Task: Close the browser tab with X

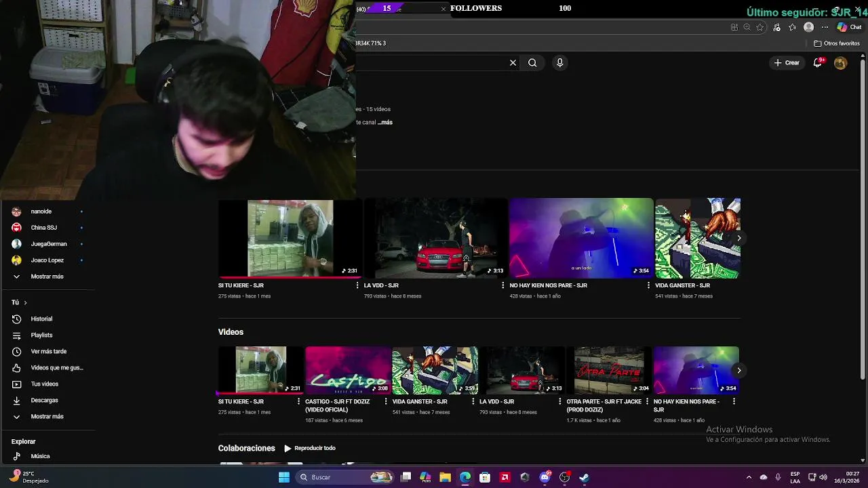Action: pyautogui.click(x=443, y=9)
